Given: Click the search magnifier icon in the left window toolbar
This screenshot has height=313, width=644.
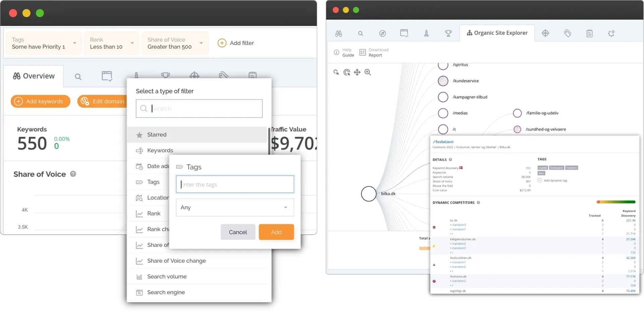Looking at the screenshot, I should click(x=78, y=76).
